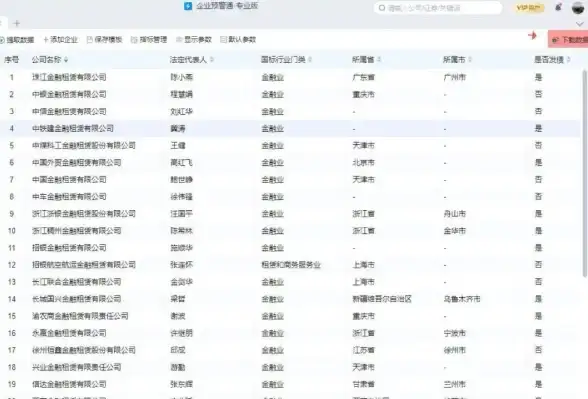
Task: Focus the company search input field
Action: [x=438, y=8]
